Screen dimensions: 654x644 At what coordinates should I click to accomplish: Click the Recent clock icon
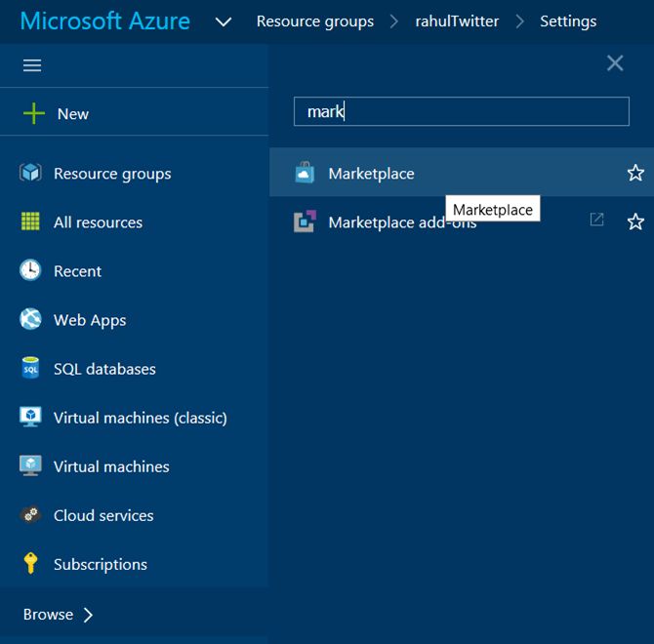click(x=30, y=270)
